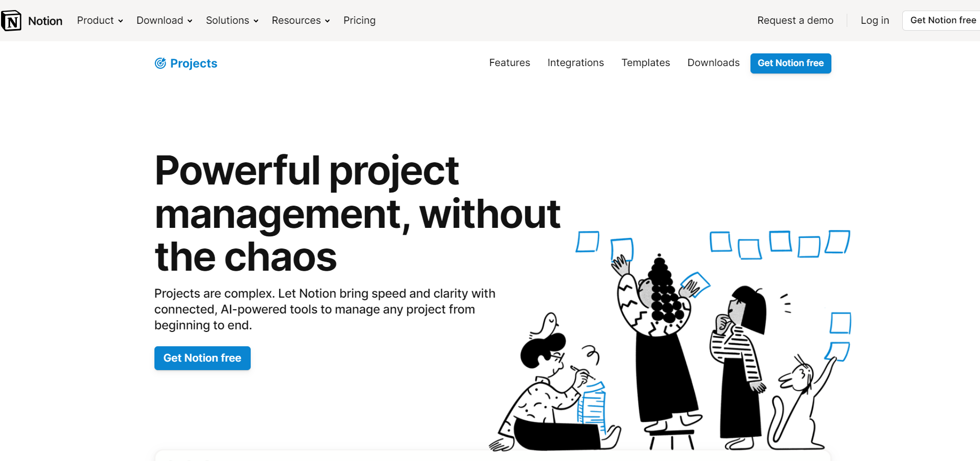
Task: Expand the Download dropdown menu
Action: (x=164, y=21)
